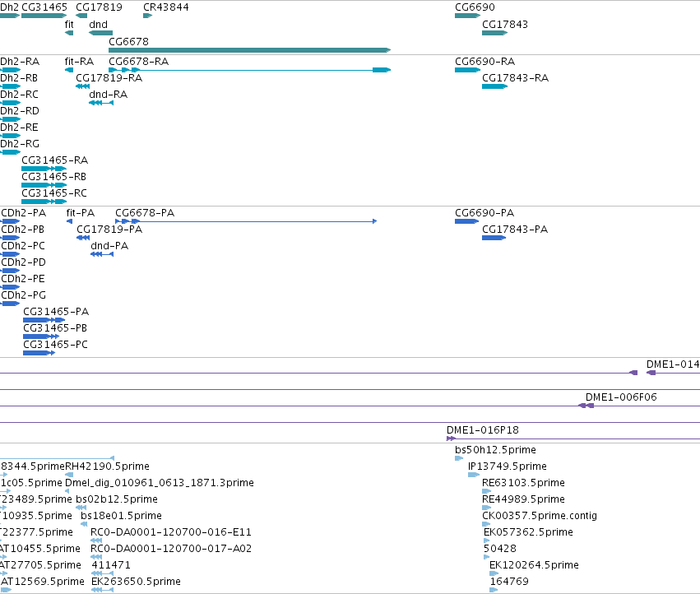Click the dnd gene feature
Screen dimensions: 700x594
[101, 33]
